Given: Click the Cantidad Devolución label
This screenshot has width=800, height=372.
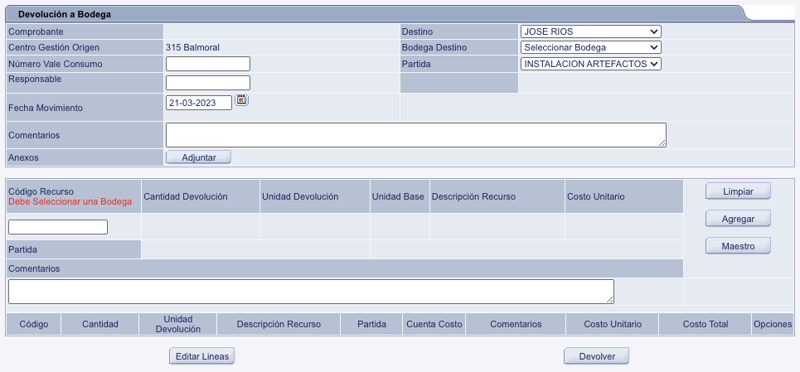Looking at the screenshot, I should click(x=186, y=196).
